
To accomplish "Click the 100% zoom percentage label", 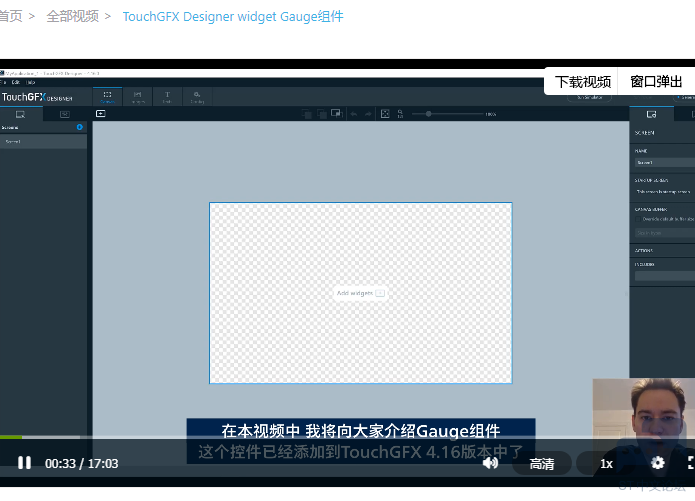I will (x=491, y=114).
